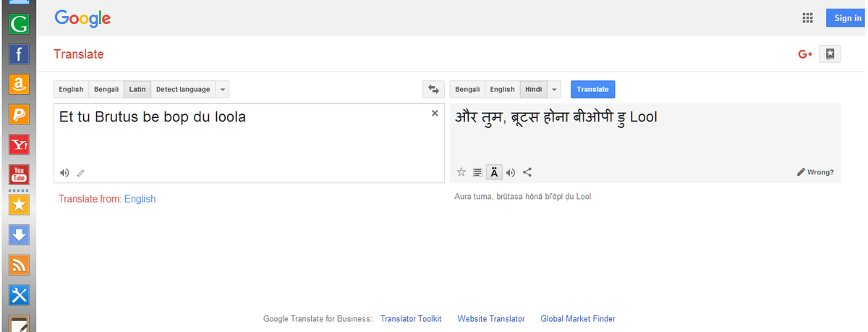Open the star favorites sidebar icon
Image resolution: width=868 pixels, height=332 pixels.
click(x=20, y=205)
